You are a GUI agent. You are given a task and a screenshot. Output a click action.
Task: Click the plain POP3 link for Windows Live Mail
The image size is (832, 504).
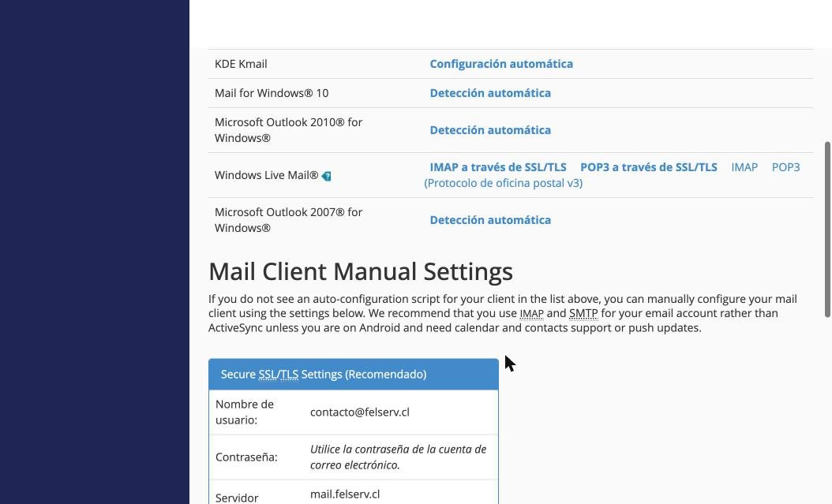tap(785, 167)
